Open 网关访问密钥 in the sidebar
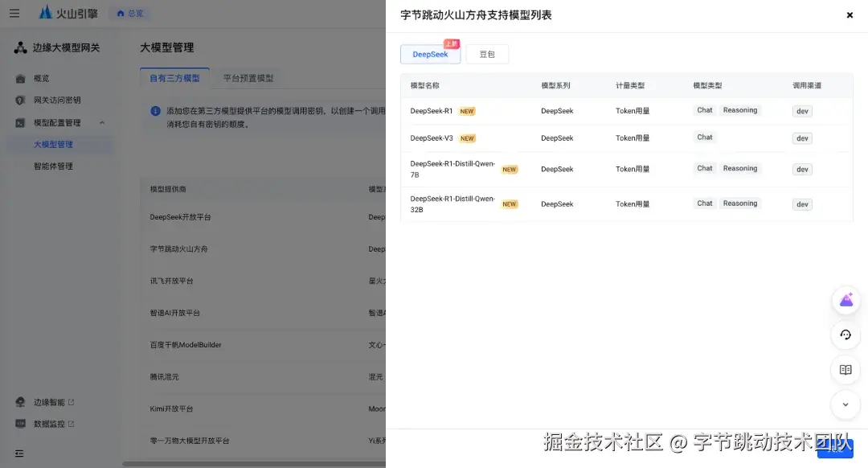Screen dimensions: 868x468 (x=57, y=101)
